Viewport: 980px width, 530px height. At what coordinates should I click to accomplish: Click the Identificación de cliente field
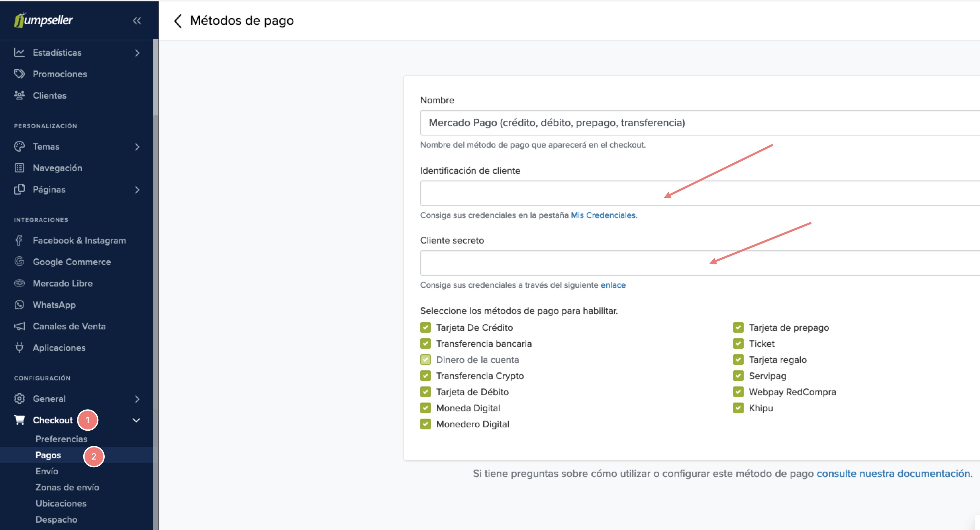[533, 193]
